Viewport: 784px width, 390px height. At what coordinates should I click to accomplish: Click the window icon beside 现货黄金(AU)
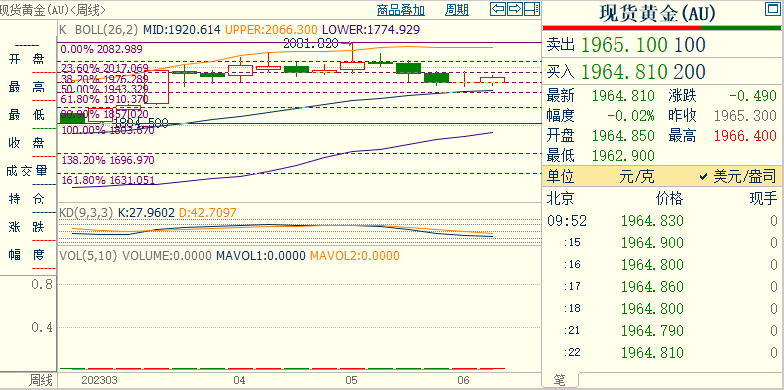point(772,8)
